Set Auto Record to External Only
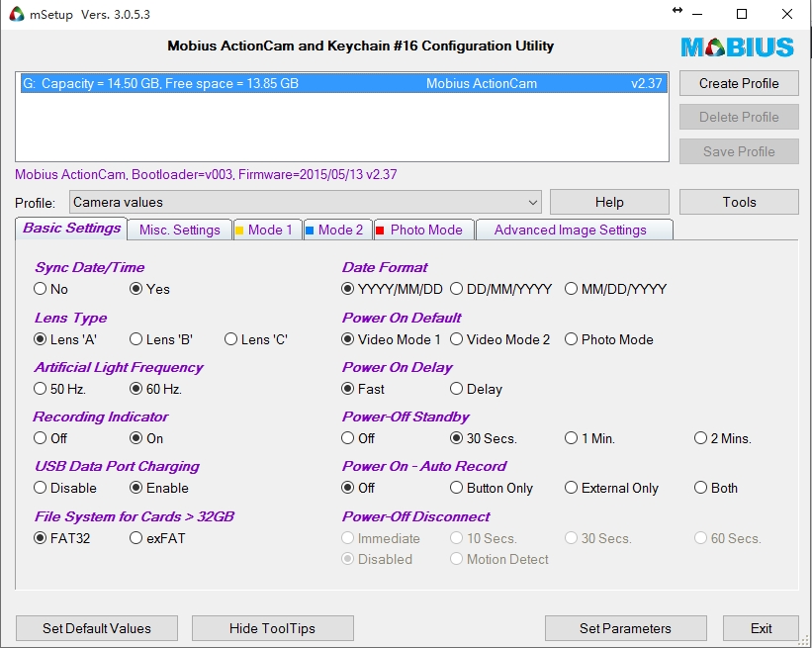 [x=611, y=488]
